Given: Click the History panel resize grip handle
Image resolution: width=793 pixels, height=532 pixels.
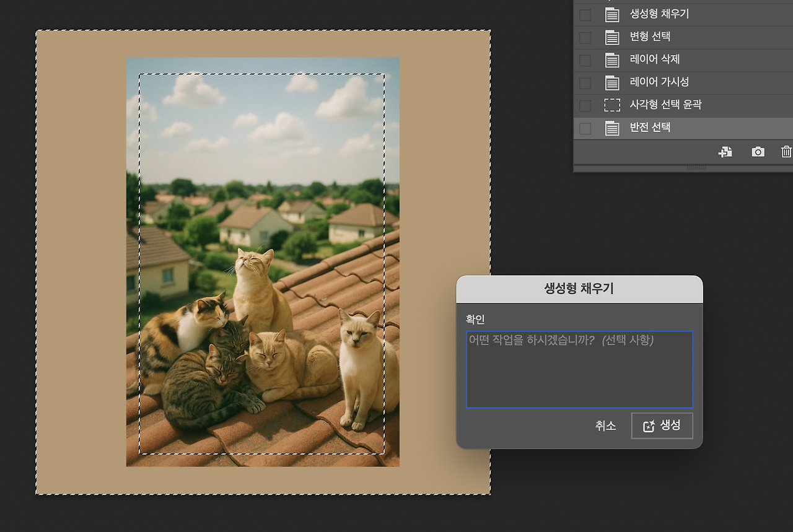Looking at the screenshot, I should [x=697, y=167].
